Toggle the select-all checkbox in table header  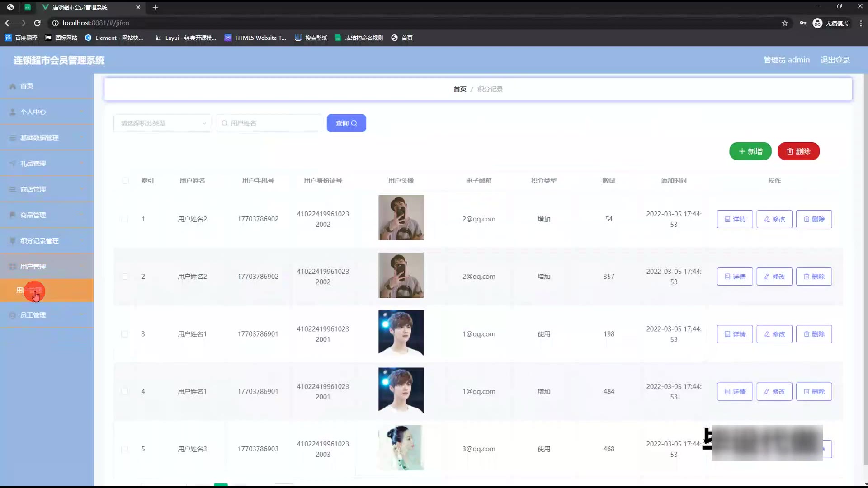[x=125, y=181]
